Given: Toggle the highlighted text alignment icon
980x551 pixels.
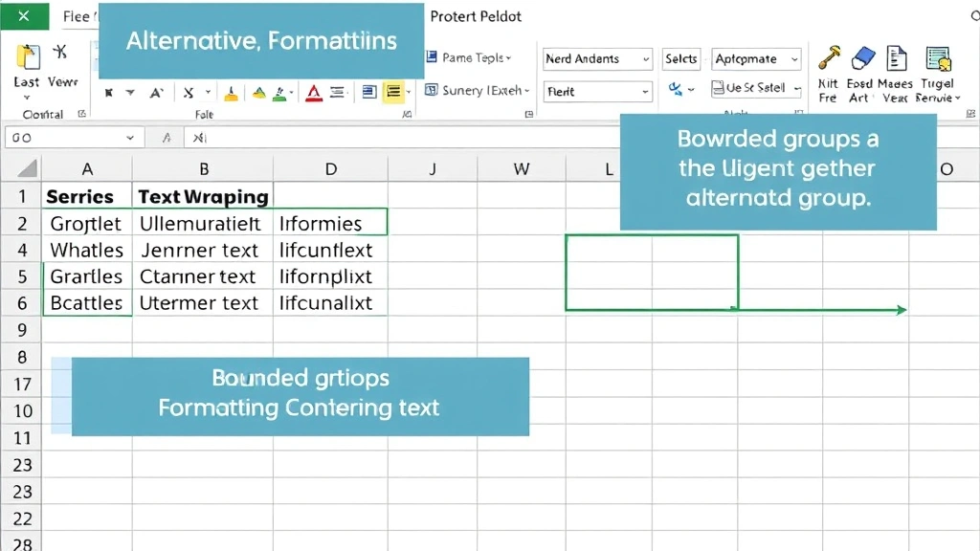Looking at the screenshot, I should click(x=393, y=93).
